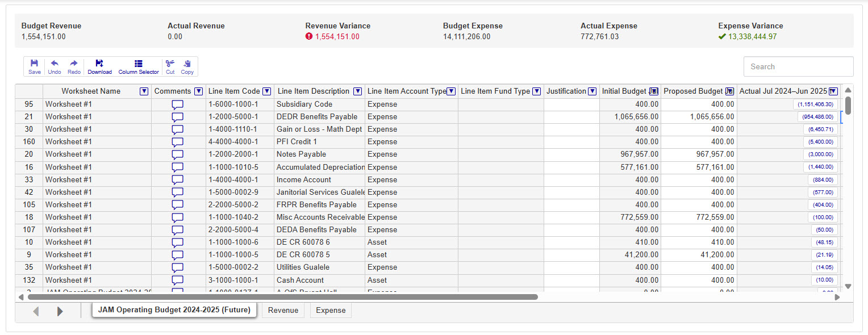Expand the Line Item Code filter
The height and width of the screenshot is (335, 868).
pos(266,91)
